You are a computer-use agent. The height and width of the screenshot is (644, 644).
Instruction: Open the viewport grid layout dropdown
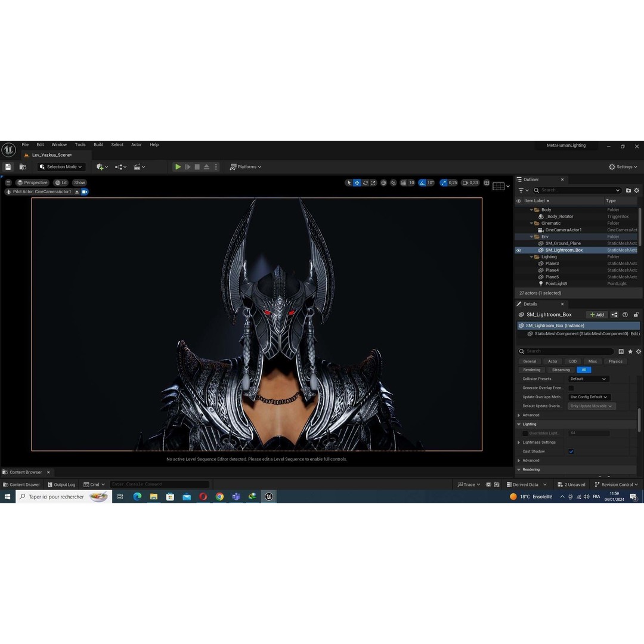[x=501, y=187]
